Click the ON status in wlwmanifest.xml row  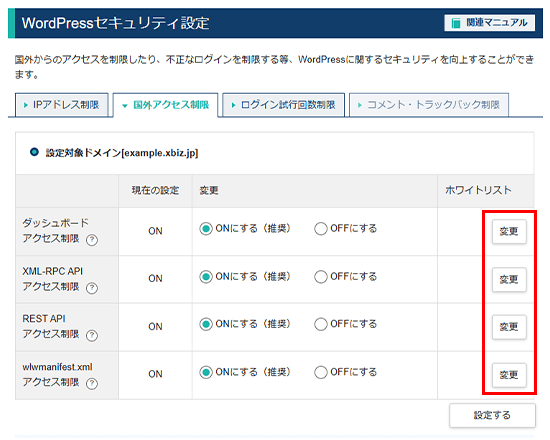point(155,374)
